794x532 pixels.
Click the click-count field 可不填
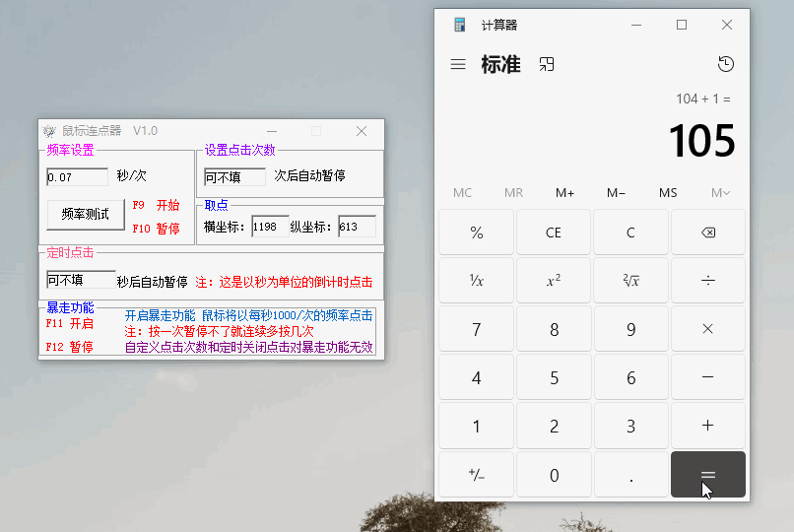[x=234, y=176]
